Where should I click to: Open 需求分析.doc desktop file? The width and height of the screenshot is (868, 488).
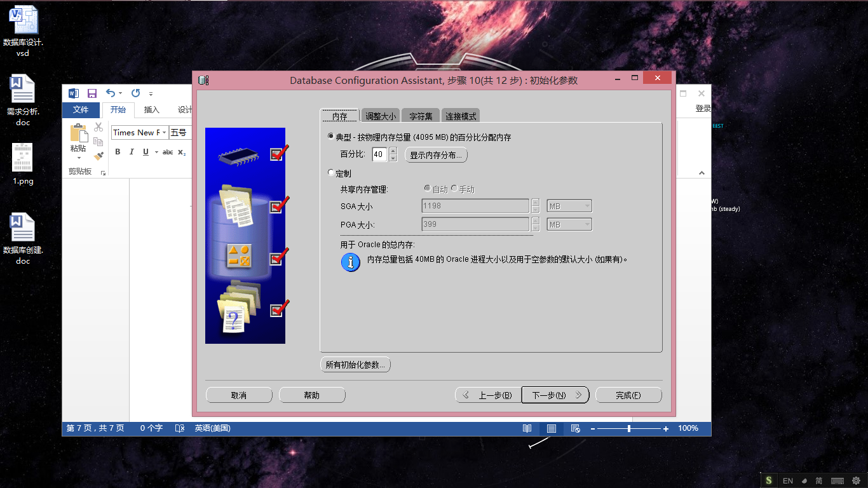(23, 100)
